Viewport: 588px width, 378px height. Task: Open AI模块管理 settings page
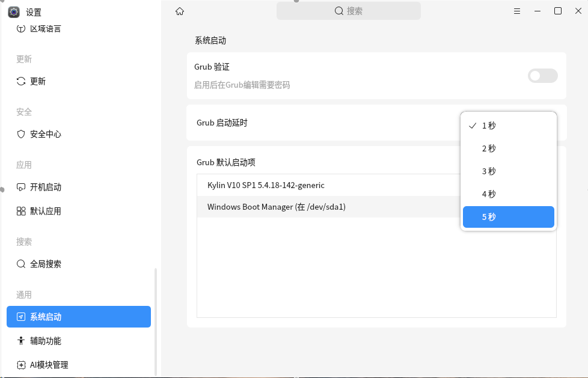pos(79,365)
